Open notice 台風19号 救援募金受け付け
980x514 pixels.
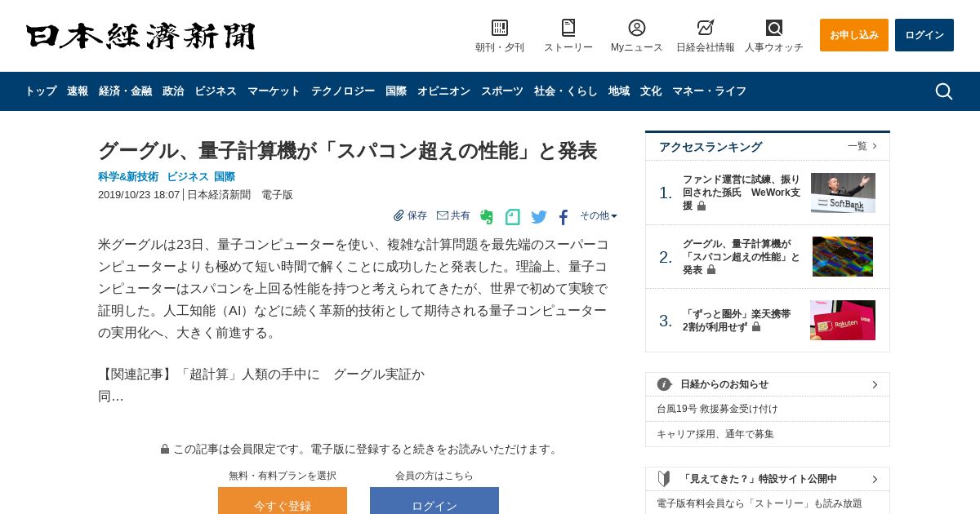(717, 409)
